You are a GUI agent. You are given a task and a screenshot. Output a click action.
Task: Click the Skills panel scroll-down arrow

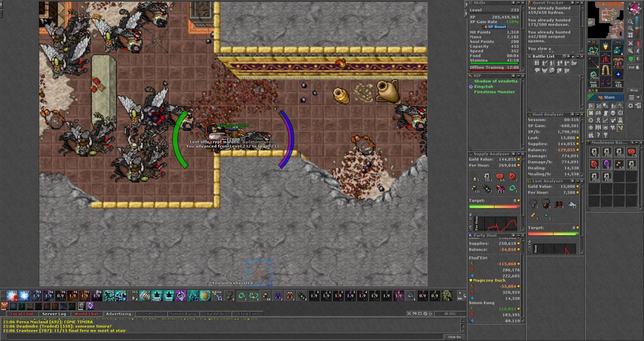523,69
